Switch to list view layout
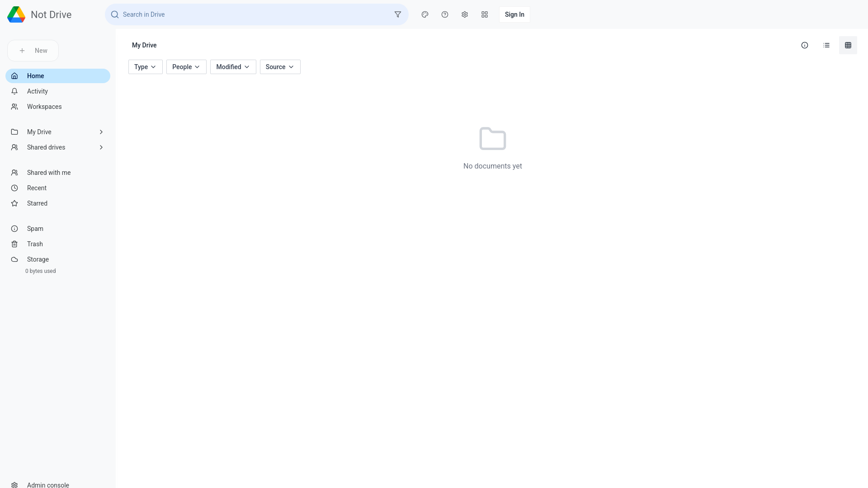 pos(826,45)
